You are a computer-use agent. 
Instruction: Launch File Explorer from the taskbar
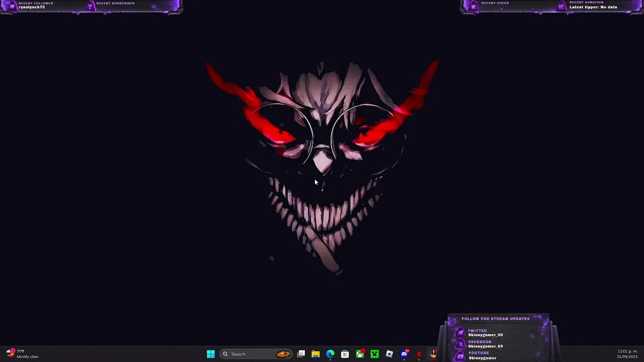click(x=315, y=354)
